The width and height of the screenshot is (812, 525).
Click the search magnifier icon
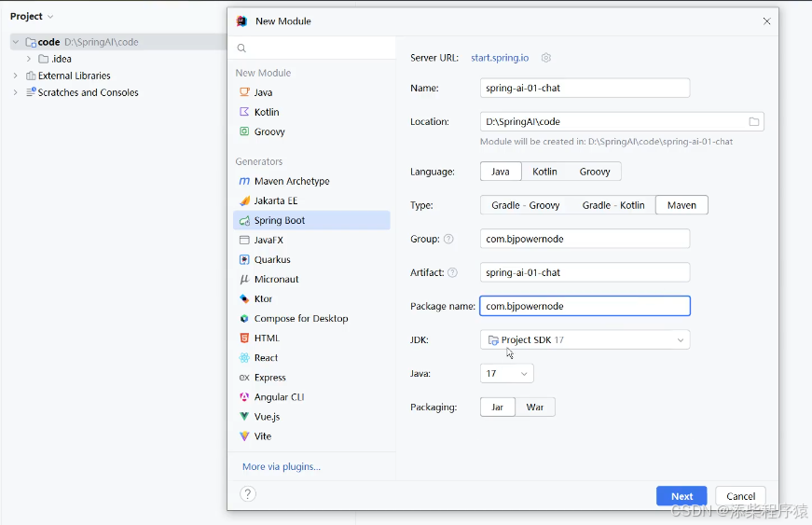(x=241, y=48)
